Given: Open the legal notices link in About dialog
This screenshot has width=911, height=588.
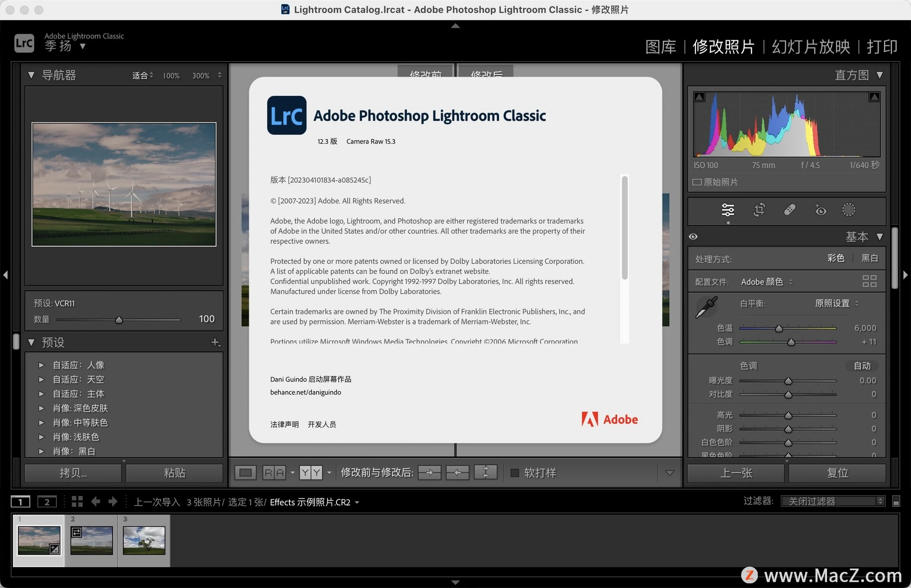Looking at the screenshot, I should point(285,424).
